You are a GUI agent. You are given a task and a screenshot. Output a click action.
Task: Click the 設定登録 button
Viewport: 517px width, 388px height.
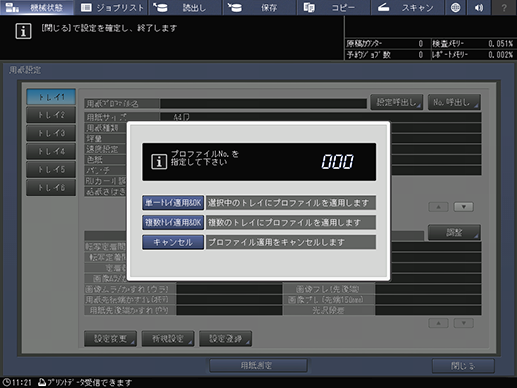click(225, 339)
